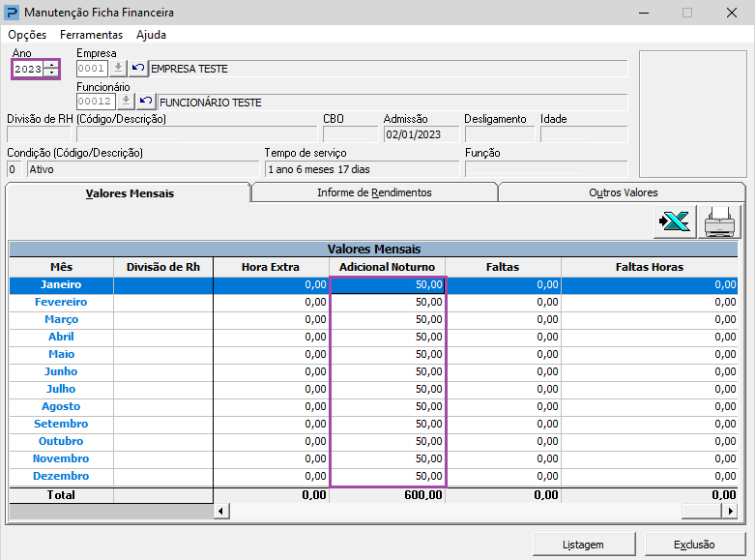Viewport: 756px width, 560px height.
Task: Click Adicional Noturno cell for Junho
Action: tap(387, 371)
